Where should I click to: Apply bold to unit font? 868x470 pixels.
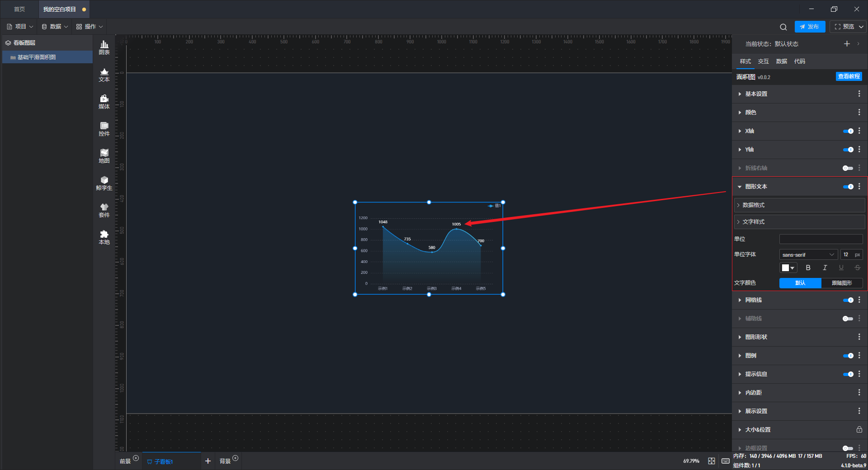tap(808, 268)
